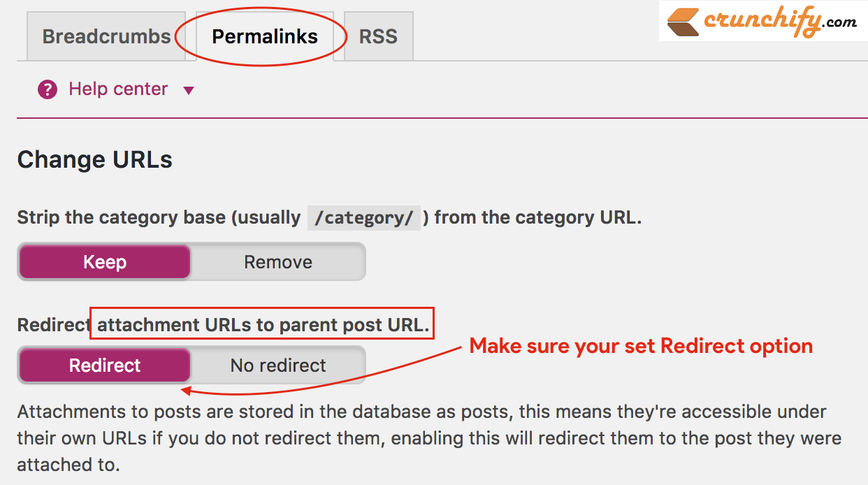The image size is (868, 485).
Task: Click the crunchify.com text logo
Action: click(781, 20)
